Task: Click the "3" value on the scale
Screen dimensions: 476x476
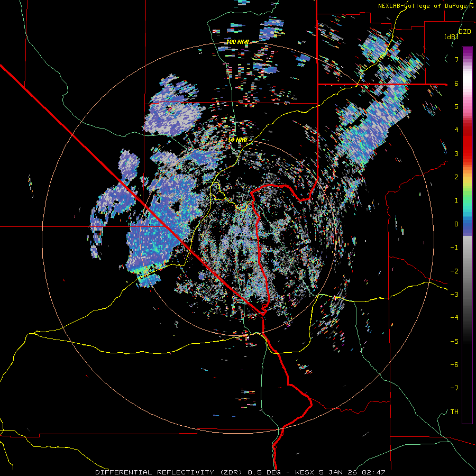Action: (456, 153)
